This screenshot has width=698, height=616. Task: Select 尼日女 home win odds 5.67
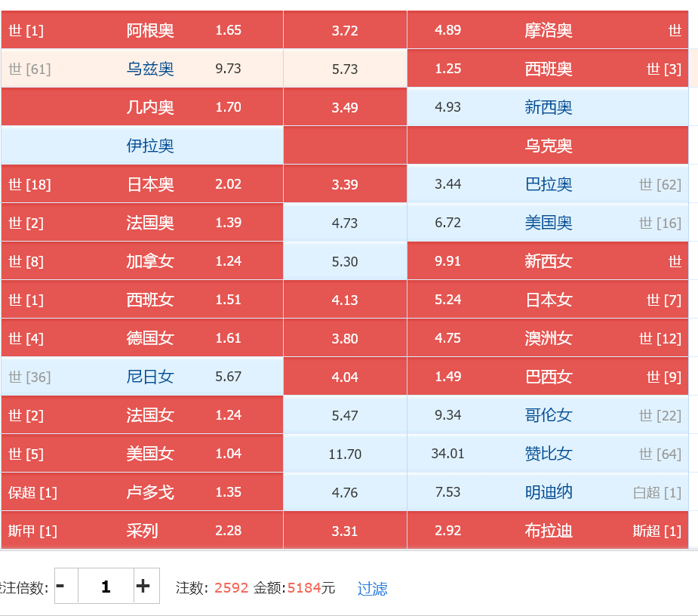coord(142,377)
